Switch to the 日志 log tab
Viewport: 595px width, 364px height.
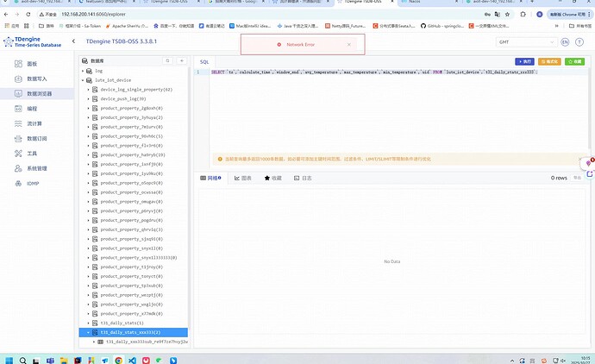(x=303, y=178)
